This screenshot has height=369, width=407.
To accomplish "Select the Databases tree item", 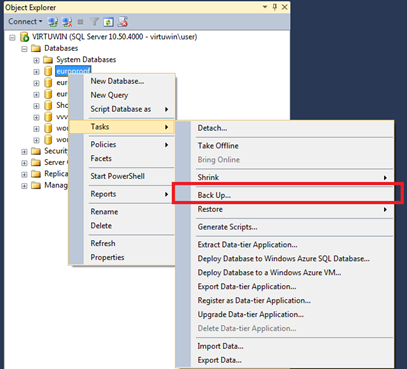I will (x=61, y=48).
